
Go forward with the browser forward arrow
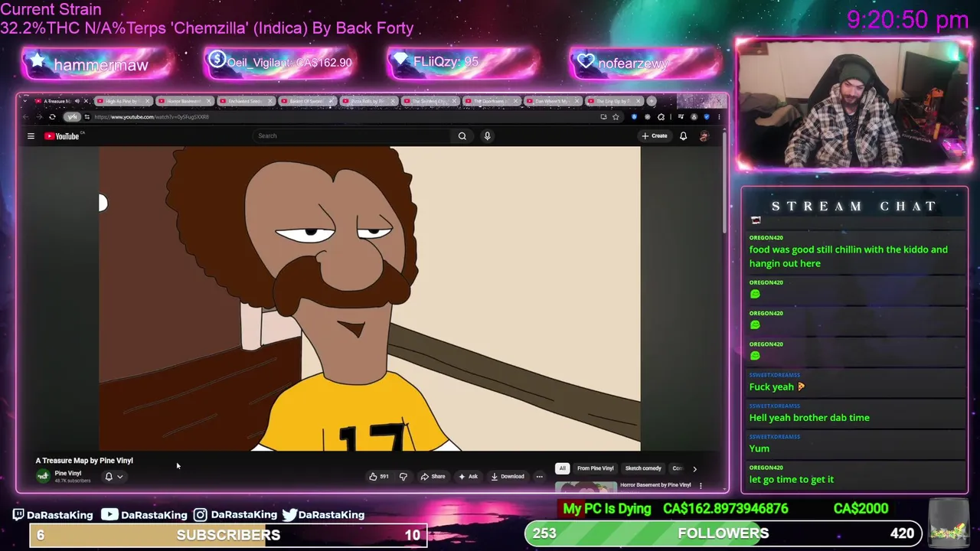tap(39, 117)
